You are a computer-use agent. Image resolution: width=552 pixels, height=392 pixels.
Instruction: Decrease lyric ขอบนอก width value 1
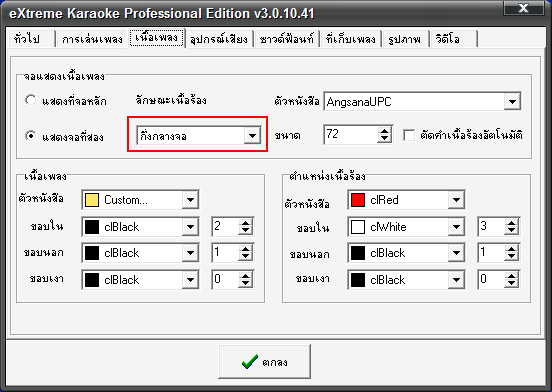[x=245, y=257]
